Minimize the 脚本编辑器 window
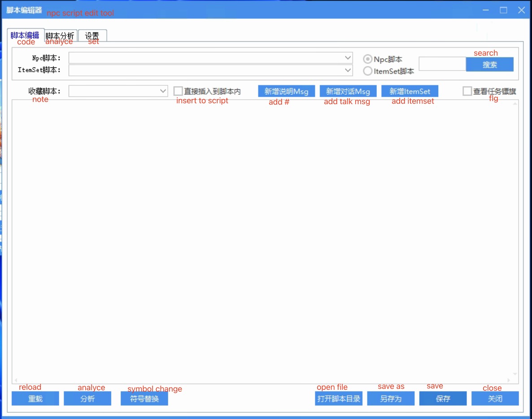The height and width of the screenshot is (419, 532). [485, 10]
